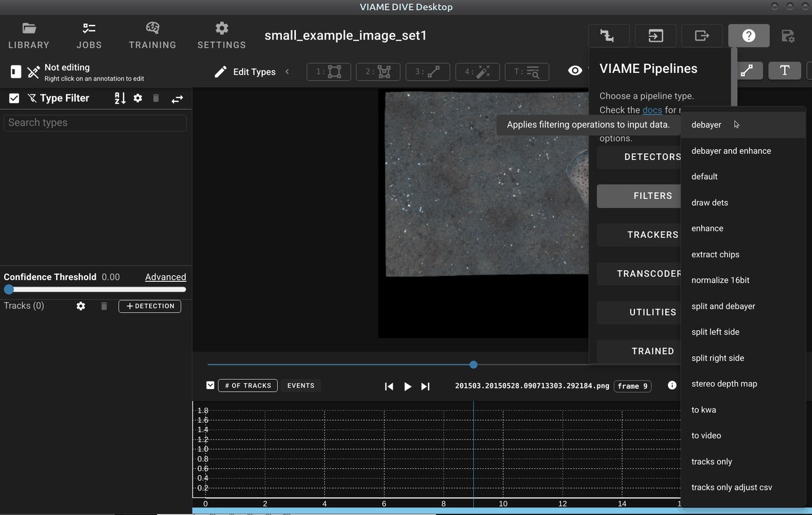Image resolution: width=812 pixels, height=515 pixels.
Task: Open the Run Pipeline menu button
Action: [x=608, y=35]
